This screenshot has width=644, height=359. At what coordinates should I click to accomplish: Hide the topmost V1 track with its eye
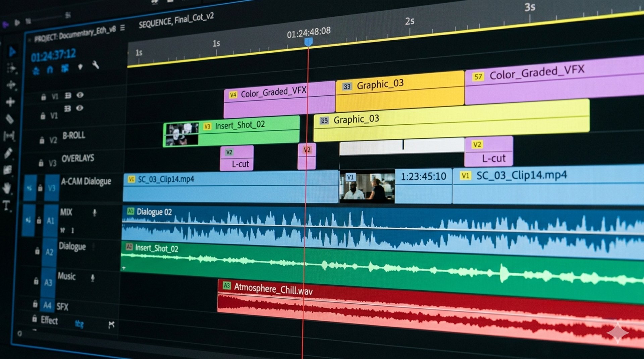tap(80, 95)
